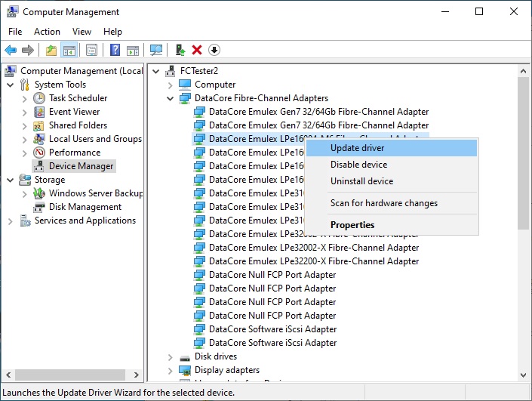The width and height of the screenshot is (532, 401).
Task: Click Scan for hardware changes toolbar icon
Action: pyautogui.click(x=156, y=50)
